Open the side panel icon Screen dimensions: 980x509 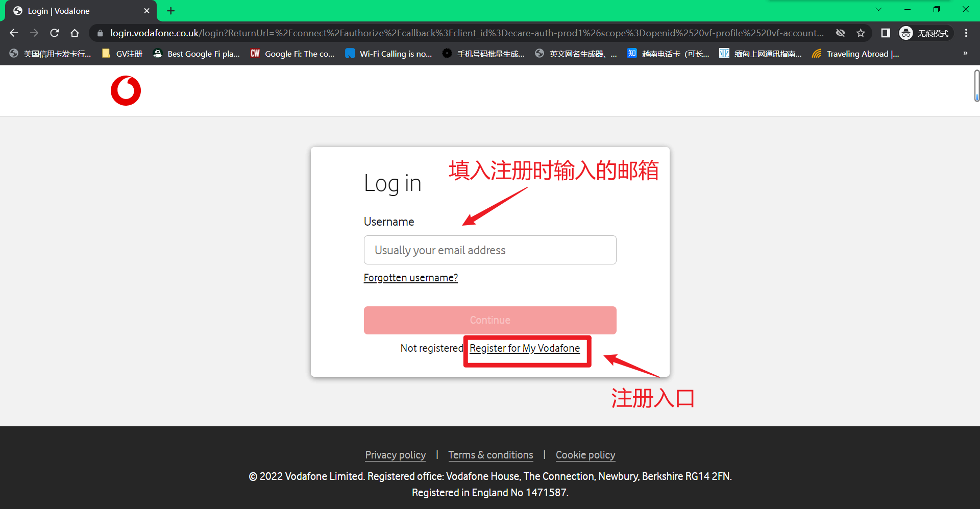[886, 33]
